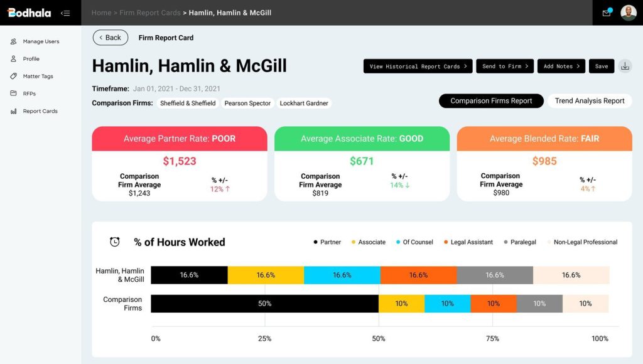Image resolution: width=643 pixels, height=364 pixels.
Task: Toggle the Partner legend entry
Action: coord(327,242)
